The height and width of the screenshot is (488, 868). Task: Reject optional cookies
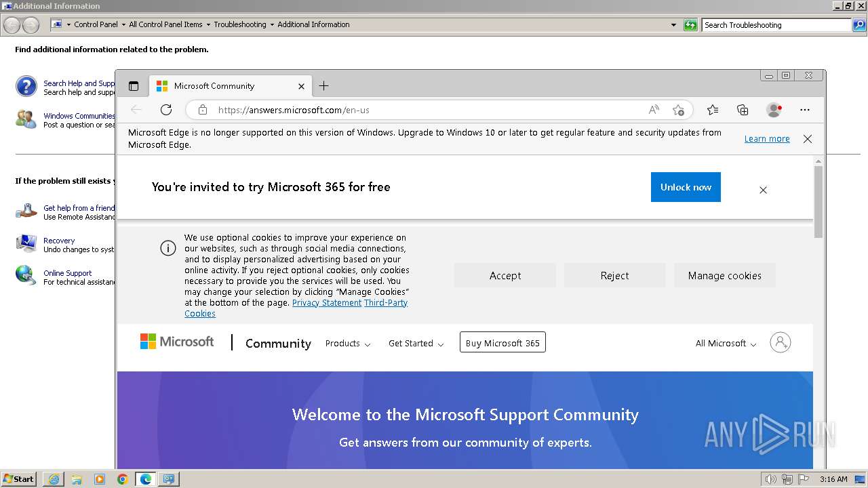click(615, 275)
